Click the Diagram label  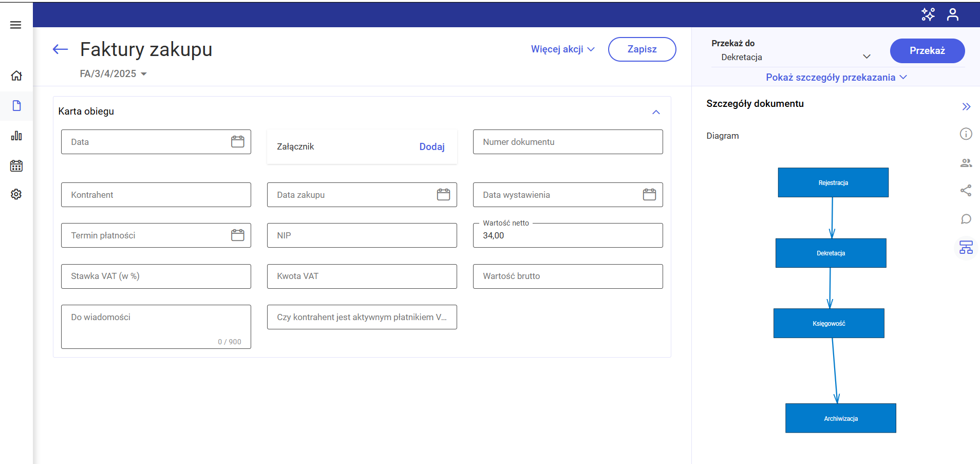pos(723,136)
